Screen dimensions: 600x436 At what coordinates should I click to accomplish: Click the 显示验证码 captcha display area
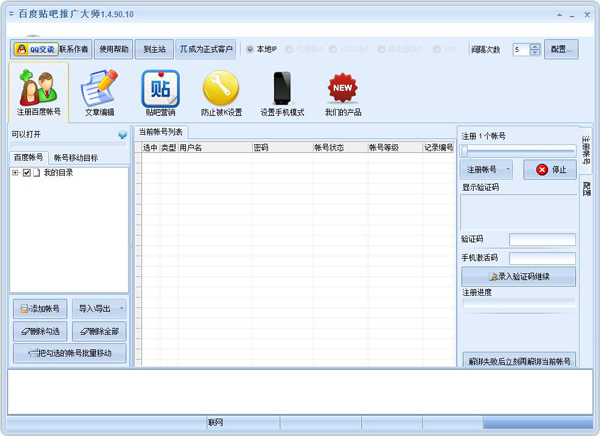pos(518,212)
